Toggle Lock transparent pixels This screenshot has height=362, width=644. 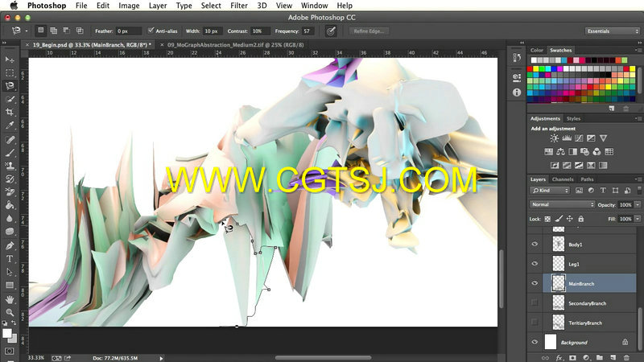(x=547, y=219)
